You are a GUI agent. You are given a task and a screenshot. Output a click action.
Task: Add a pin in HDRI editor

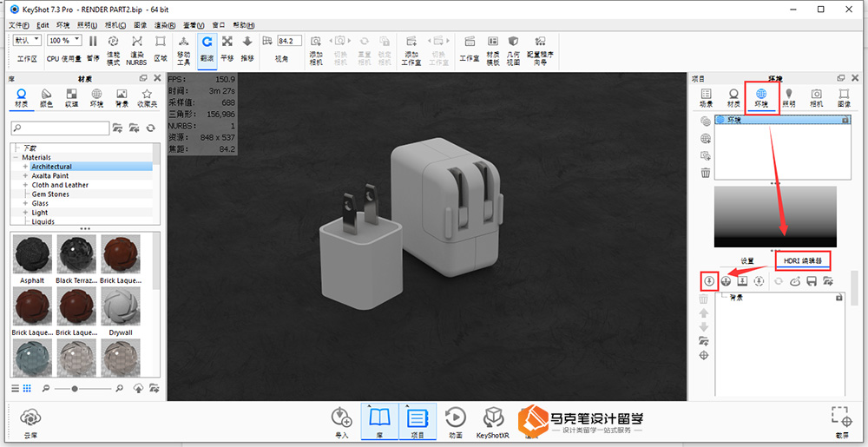pyautogui.click(x=709, y=281)
